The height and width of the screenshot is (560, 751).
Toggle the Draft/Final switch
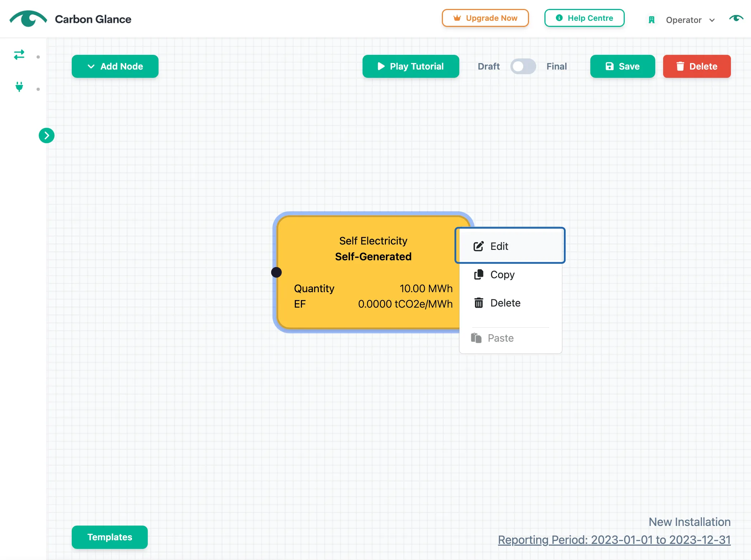click(523, 66)
